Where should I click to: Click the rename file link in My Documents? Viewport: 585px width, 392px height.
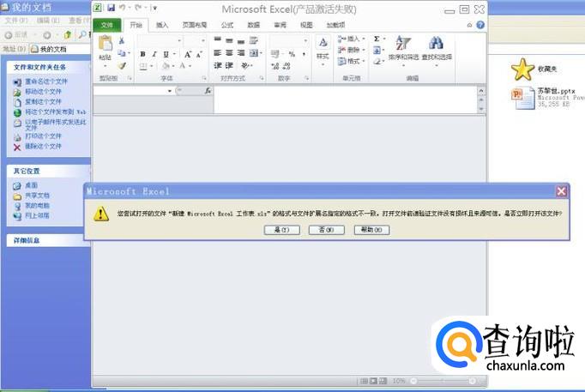coord(45,81)
